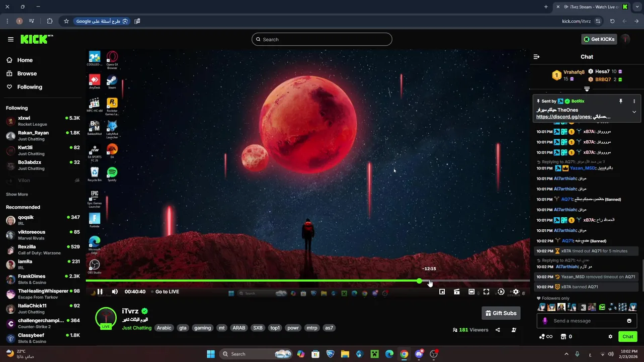Open chat settings gear
644x362 pixels.
(x=610, y=336)
